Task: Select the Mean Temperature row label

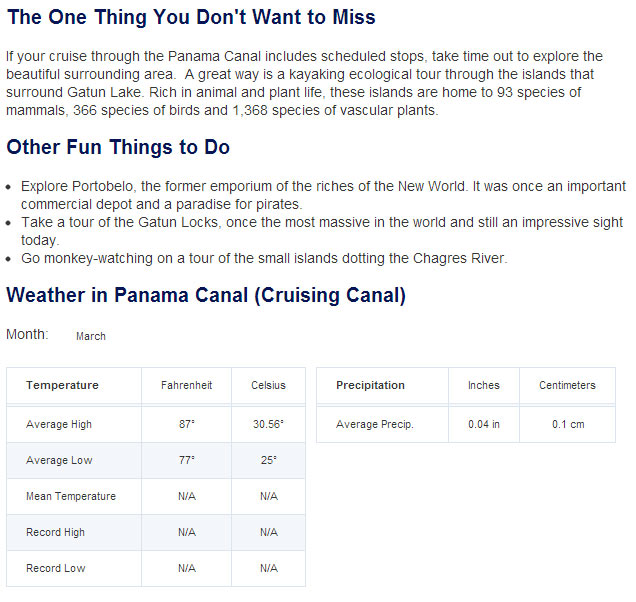Action: (71, 496)
